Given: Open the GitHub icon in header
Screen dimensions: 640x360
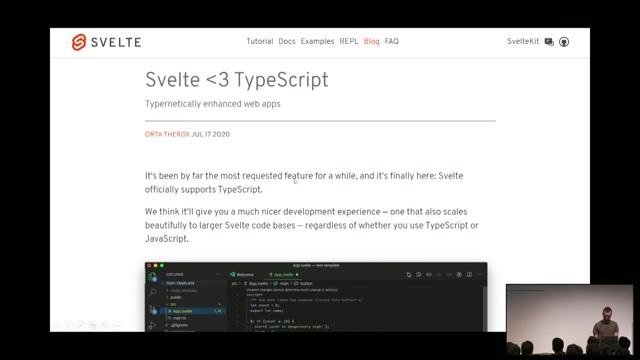Looking at the screenshot, I should pyautogui.click(x=564, y=42).
